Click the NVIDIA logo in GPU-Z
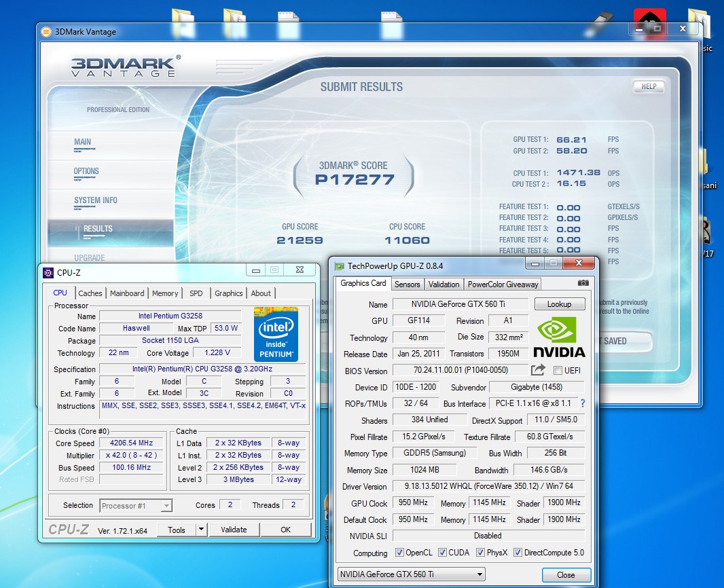Screen dimensions: 724x588 click(558, 336)
